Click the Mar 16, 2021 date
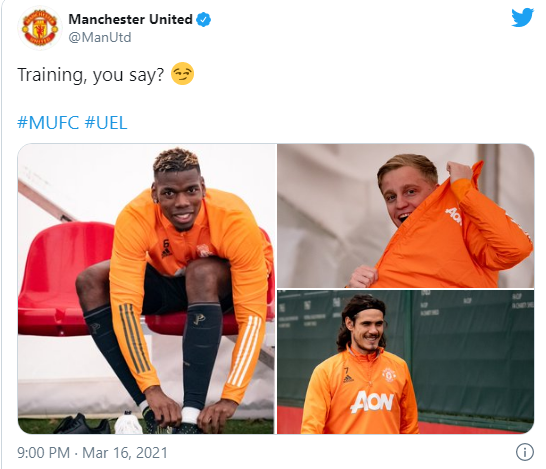Image resolution: width=546 pixels, height=469 pixels. pos(125,453)
